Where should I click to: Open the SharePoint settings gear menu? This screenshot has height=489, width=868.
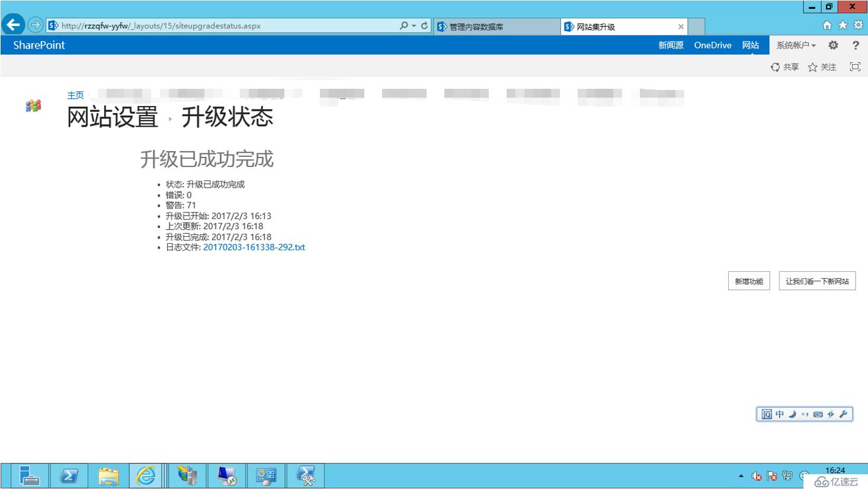(833, 45)
